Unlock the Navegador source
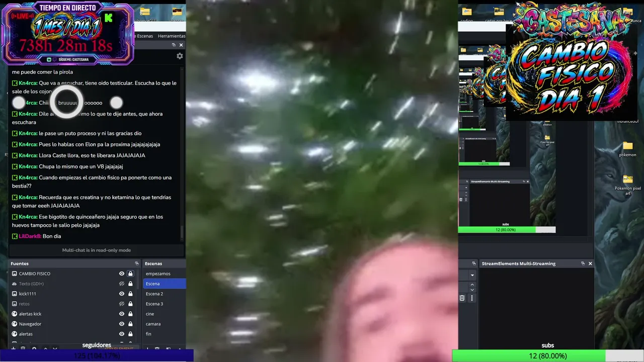Viewport: 644px width, 362px height. click(x=130, y=324)
